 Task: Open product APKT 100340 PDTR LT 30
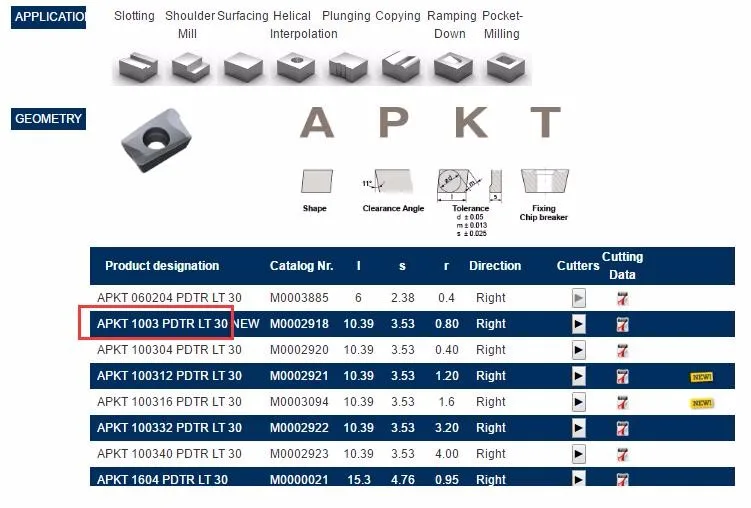tap(169, 453)
